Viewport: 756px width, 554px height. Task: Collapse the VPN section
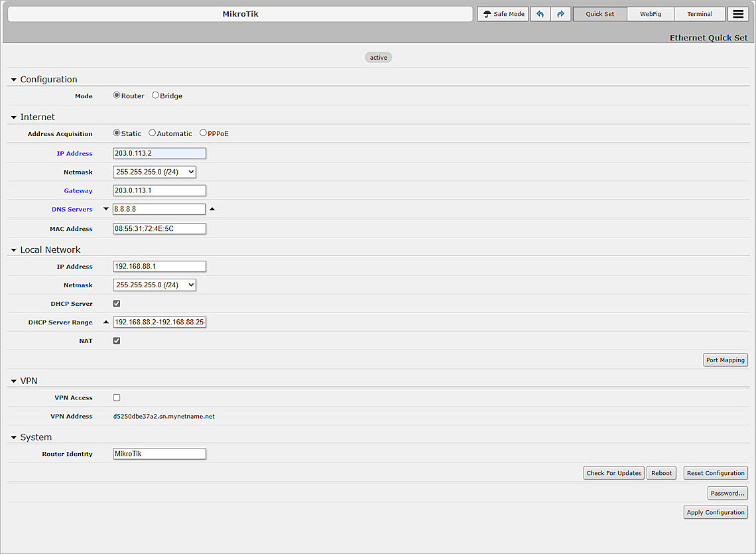point(13,380)
